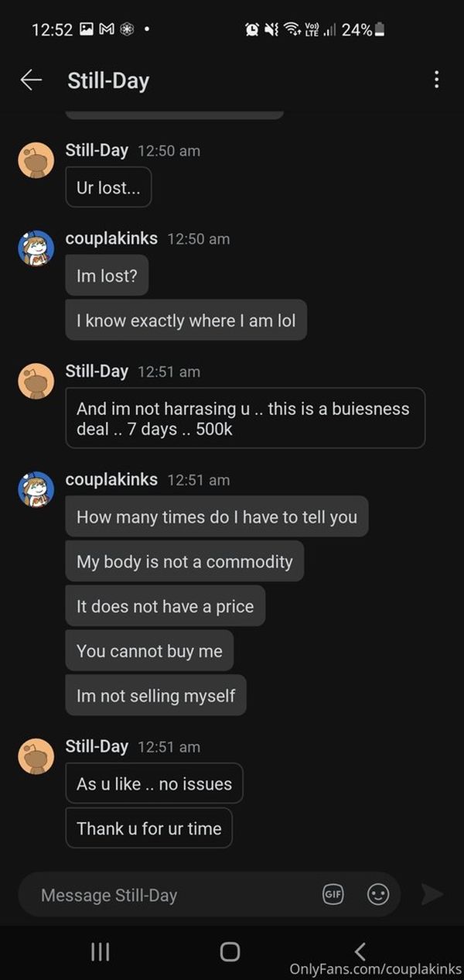This screenshot has width=464, height=980.
Task: Open the Still-Day chat title
Action: pyautogui.click(x=108, y=81)
